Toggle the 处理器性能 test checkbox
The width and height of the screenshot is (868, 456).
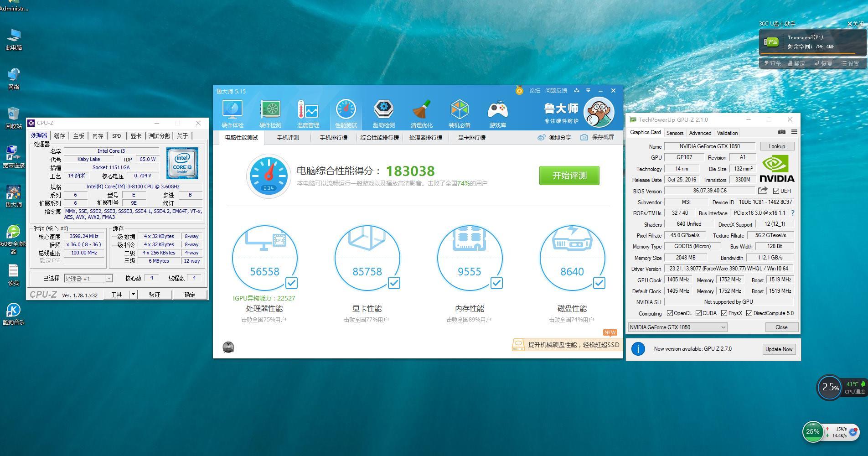click(x=291, y=283)
